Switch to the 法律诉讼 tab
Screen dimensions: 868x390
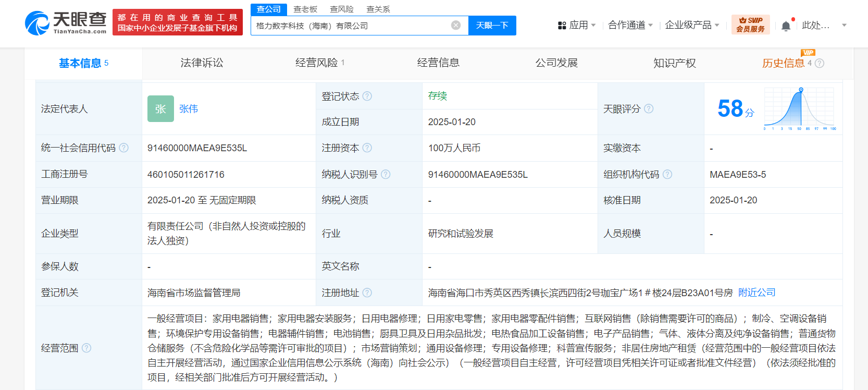click(202, 63)
